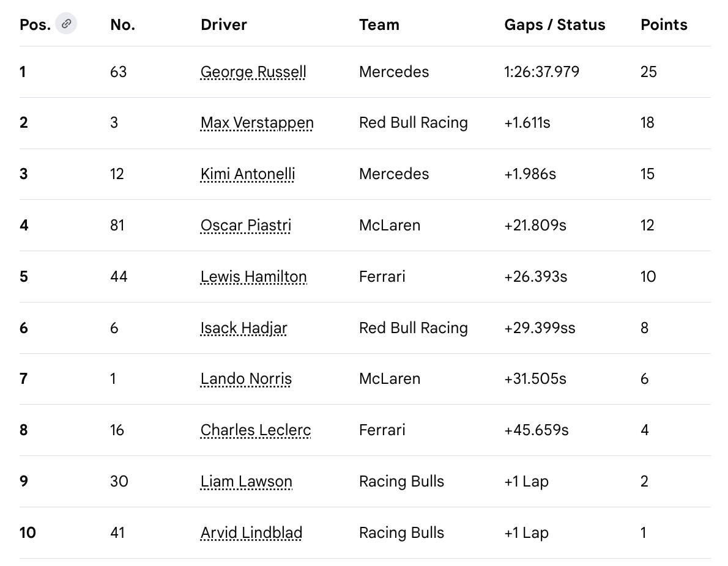Click the Team column header
Image resolution: width=728 pixels, height=566 pixels.
(x=379, y=24)
